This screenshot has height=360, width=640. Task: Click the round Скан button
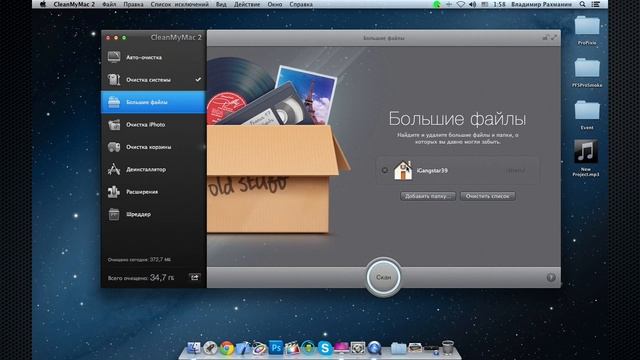(x=383, y=277)
